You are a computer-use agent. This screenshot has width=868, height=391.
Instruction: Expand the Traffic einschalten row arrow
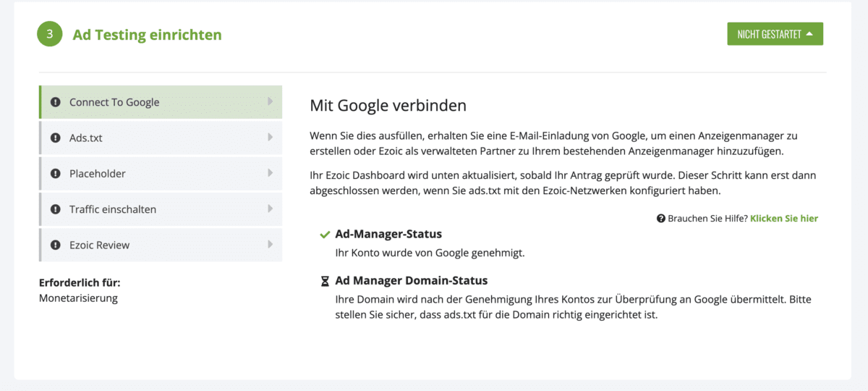(270, 209)
